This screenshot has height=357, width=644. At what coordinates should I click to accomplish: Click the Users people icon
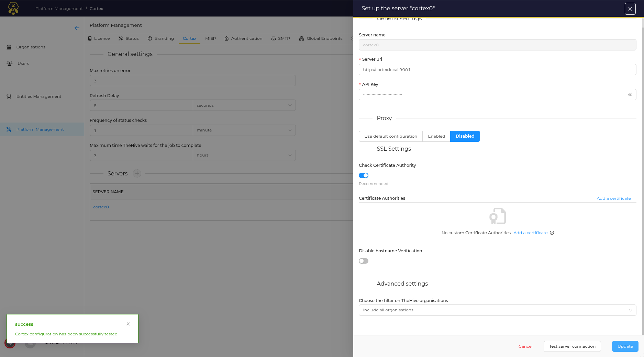click(10, 64)
